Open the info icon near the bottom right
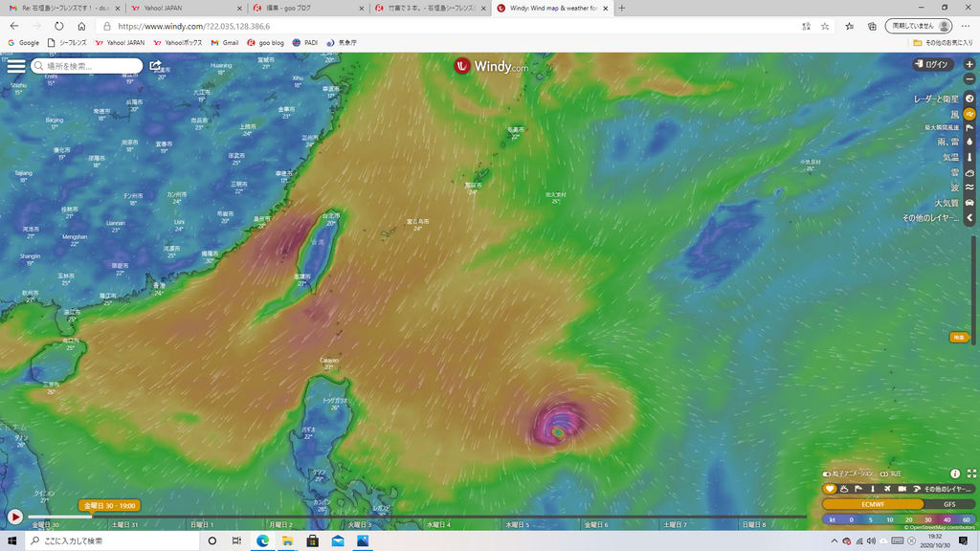The image size is (980, 551). (955, 474)
